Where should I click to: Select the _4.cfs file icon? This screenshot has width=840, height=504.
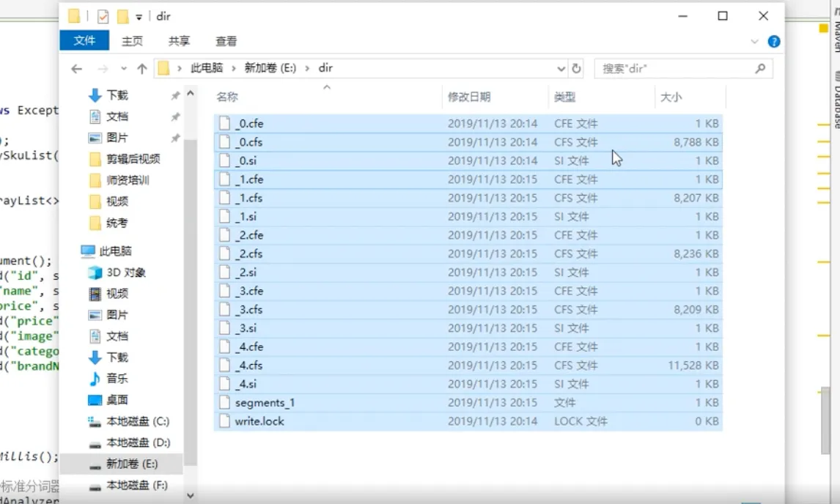coord(225,366)
